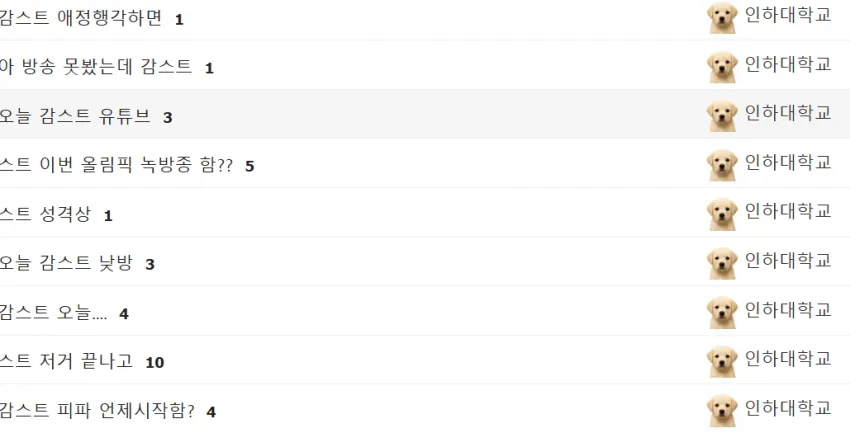The image size is (850, 433).
Task: Select the puppy avatar on '스트 저거 끝나고' row
Action: [x=722, y=361]
